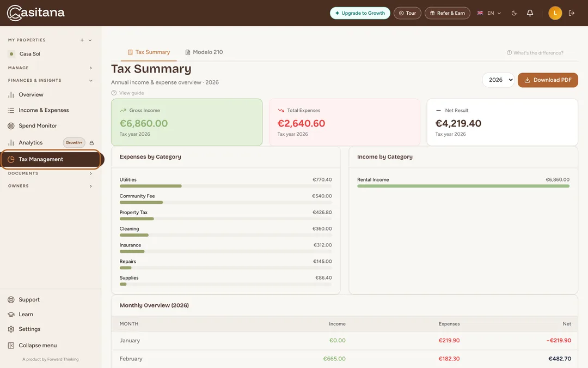Click the Community Fee progress bar
This screenshot has width=588, height=368.
click(226, 202)
